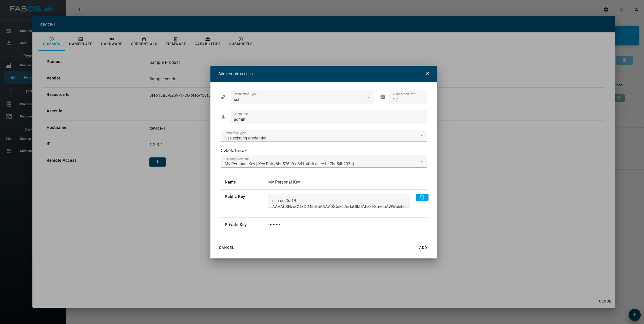Select the Discovery icon in sidebar
Viewport: 644px width, 324px height.
[x=9, y=116]
